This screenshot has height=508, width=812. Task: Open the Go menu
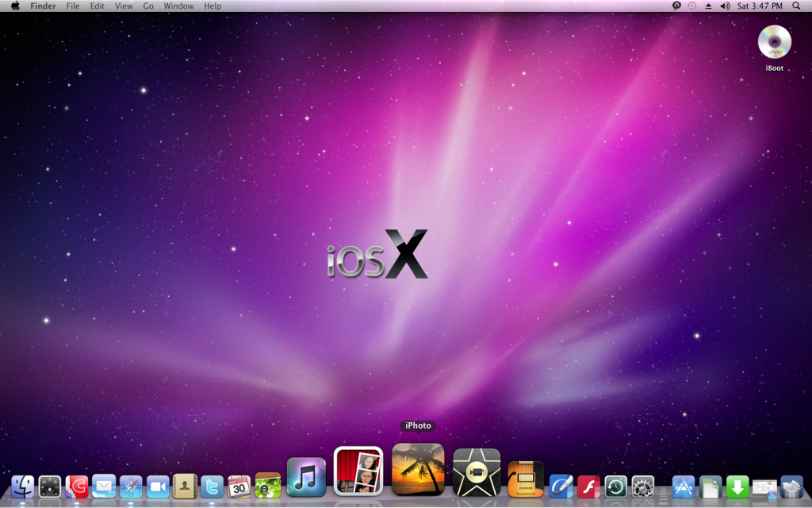(148, 6)
